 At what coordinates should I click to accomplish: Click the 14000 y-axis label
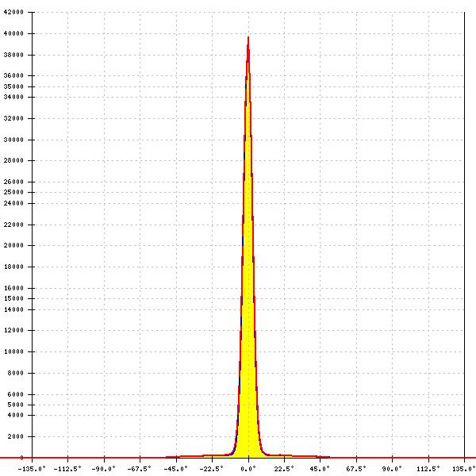[13, 309]
